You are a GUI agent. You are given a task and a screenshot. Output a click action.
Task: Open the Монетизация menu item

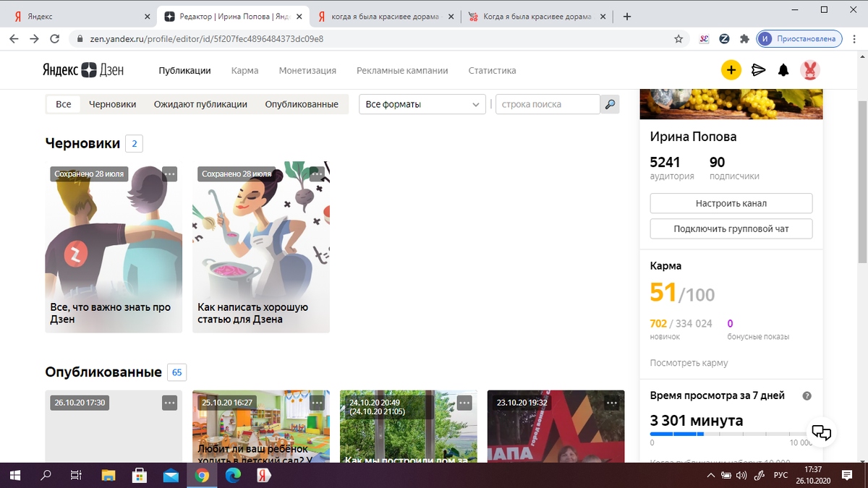tap(307, 70)
